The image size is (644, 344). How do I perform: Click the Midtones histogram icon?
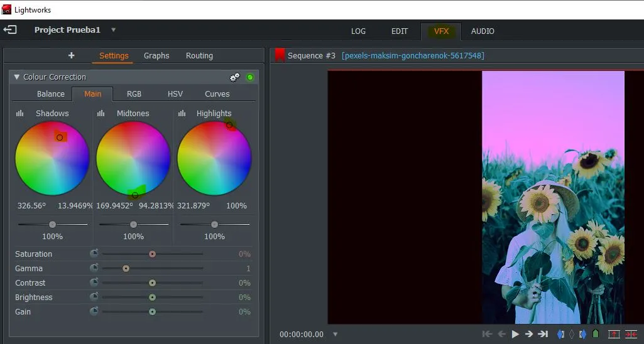pos(101,113)
